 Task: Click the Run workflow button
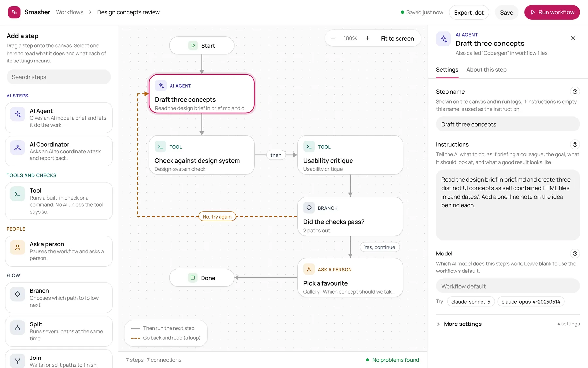[552, 12]
